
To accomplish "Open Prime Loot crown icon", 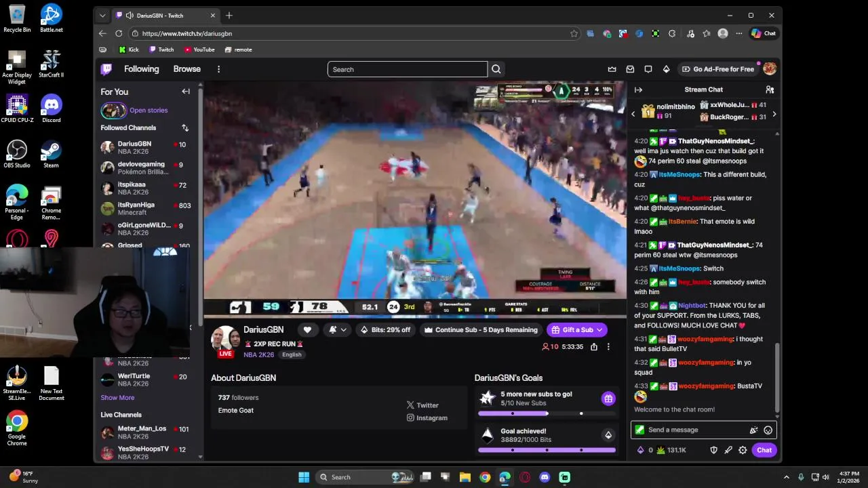I will (x=612, y=69).
